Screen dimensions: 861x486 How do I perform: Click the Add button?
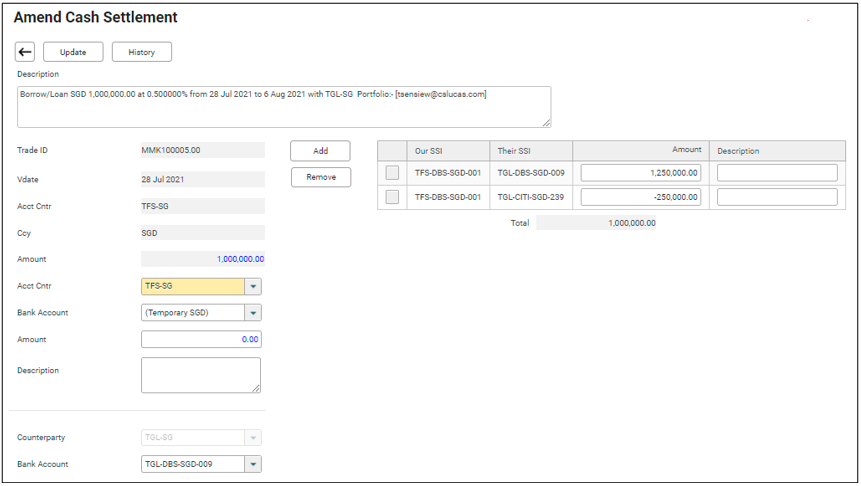(x=320, y=151)
